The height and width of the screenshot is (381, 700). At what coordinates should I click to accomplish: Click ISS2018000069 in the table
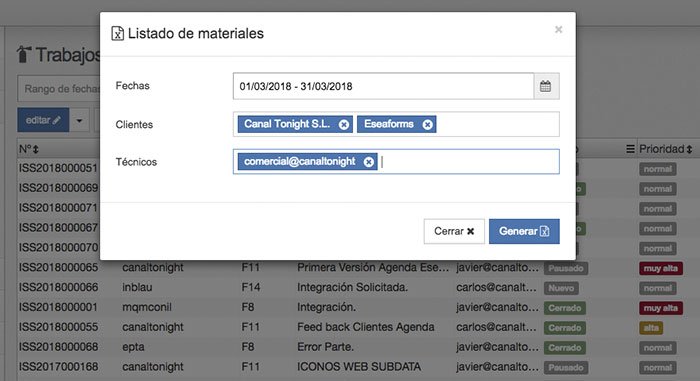[x=58, y=188]
